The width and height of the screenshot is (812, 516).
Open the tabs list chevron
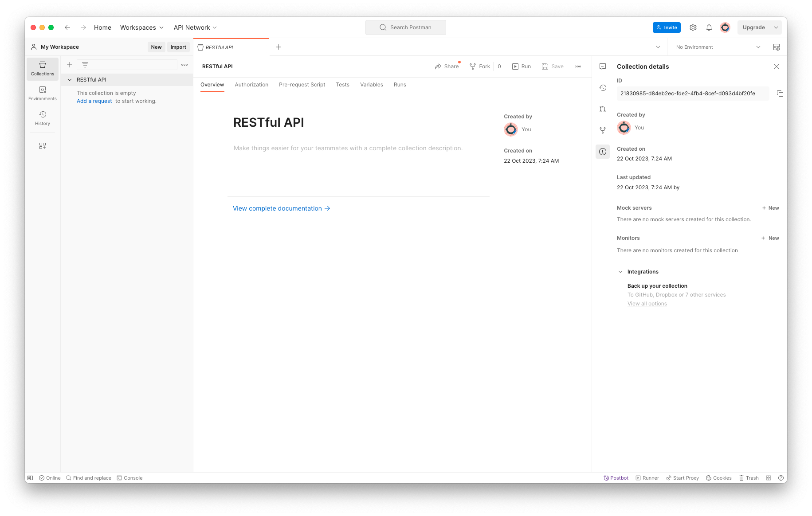click(658, 47)
